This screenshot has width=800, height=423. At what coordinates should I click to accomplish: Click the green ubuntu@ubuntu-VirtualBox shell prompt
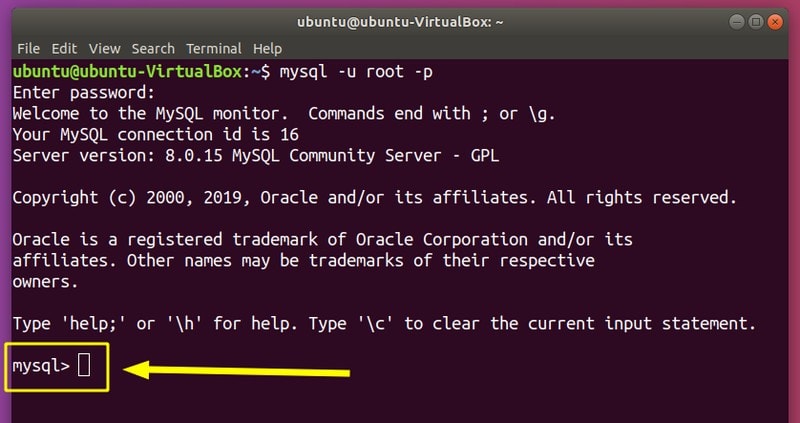pos(140,71)
